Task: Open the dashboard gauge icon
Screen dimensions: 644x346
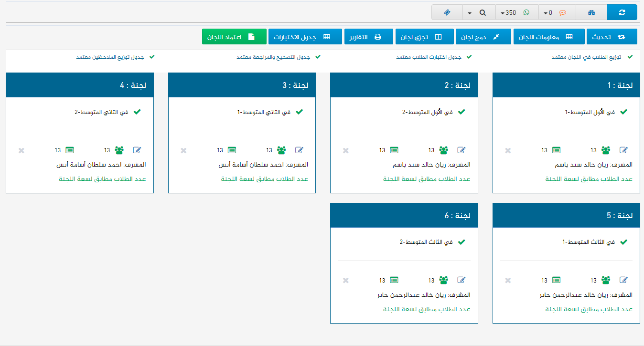Action: pyautogui.click(x=591, y=12)
